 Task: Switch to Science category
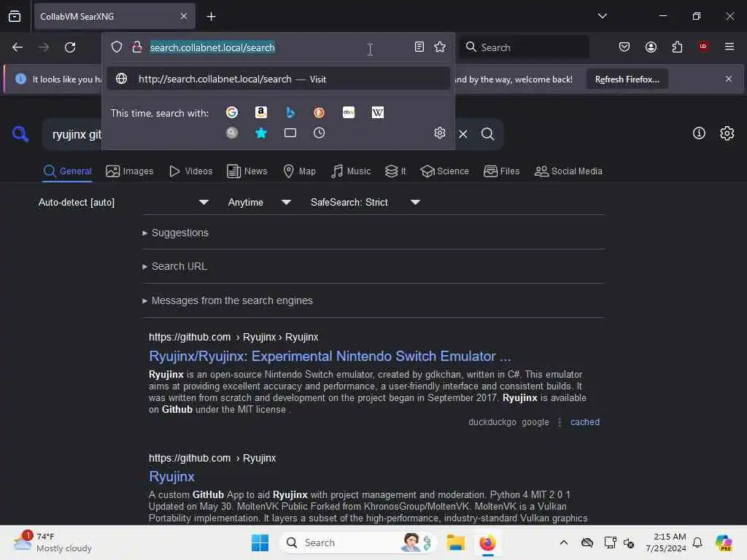444,171
